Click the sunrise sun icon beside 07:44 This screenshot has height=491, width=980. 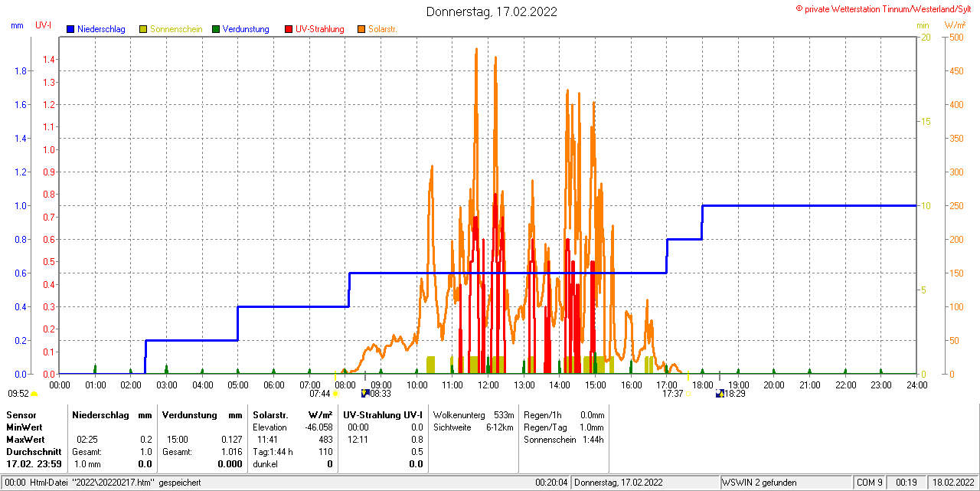click(335, 394)
